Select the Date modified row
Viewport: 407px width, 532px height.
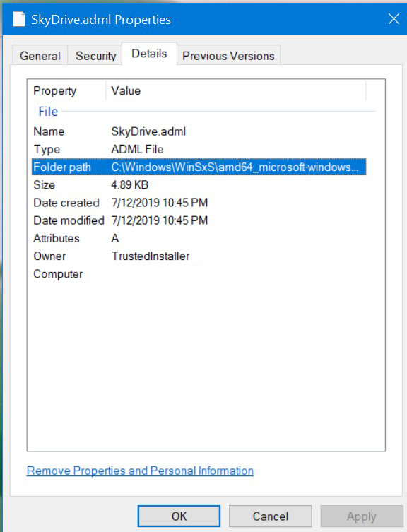pos(199,220)
